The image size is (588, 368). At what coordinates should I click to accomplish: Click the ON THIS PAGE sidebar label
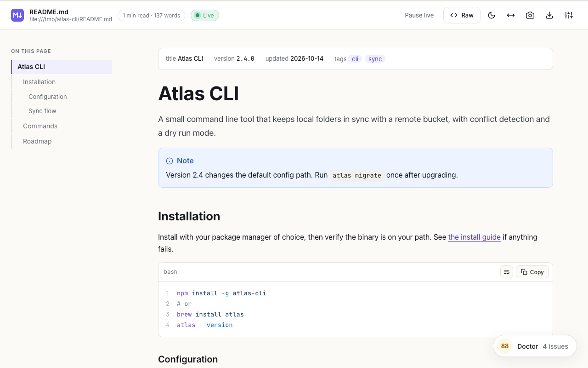click(31, 51)
